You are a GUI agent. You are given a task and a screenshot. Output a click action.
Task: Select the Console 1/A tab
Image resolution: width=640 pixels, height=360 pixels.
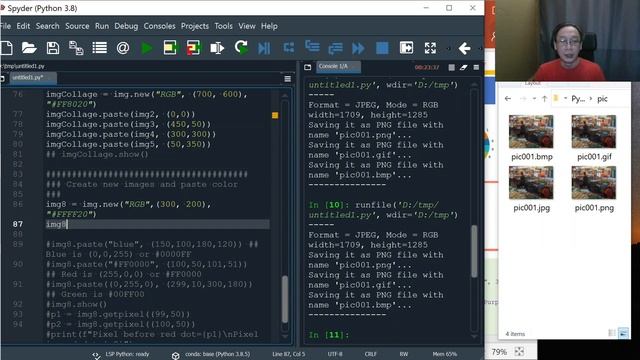[x=338, y=67]
